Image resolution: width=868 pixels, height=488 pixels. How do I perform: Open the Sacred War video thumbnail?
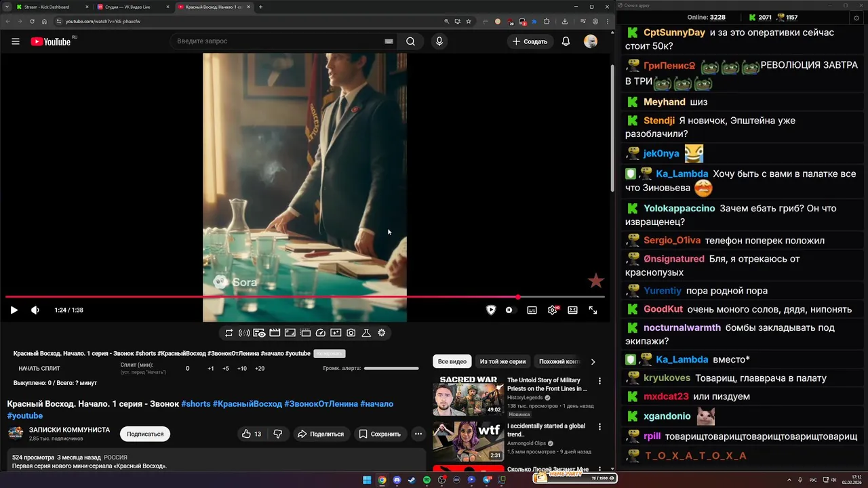(469, 395)
